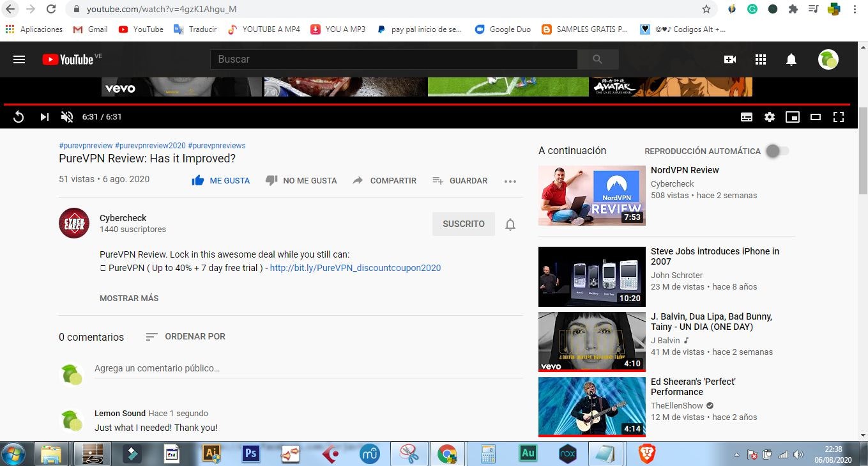Open the Chrome extensions puzzle icon
Screen dimensions: 868x466
click(x=793, y=10)
